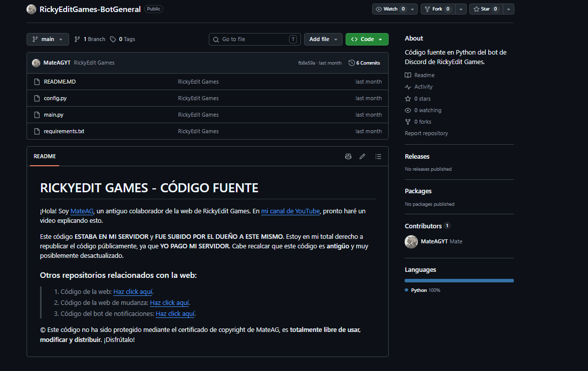
Task: Open Haz click aquí for Código de la web
Action: pos(133,291)
